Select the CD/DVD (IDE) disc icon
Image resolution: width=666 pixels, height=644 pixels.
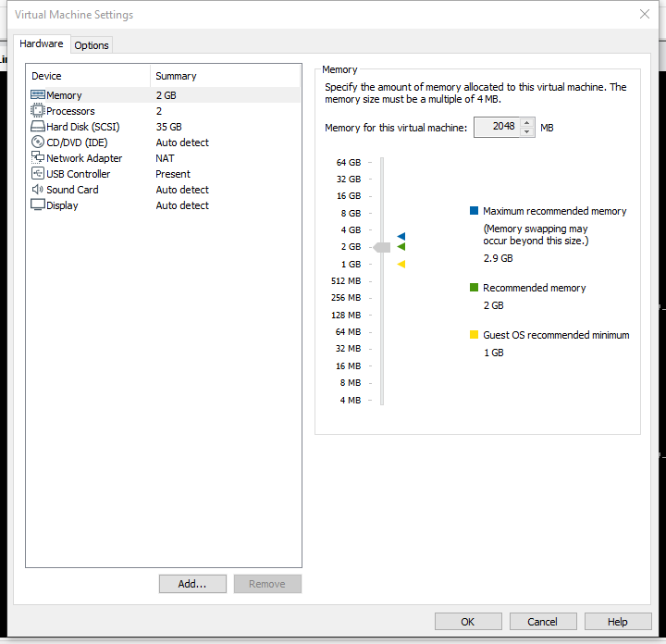pos(38,142)
